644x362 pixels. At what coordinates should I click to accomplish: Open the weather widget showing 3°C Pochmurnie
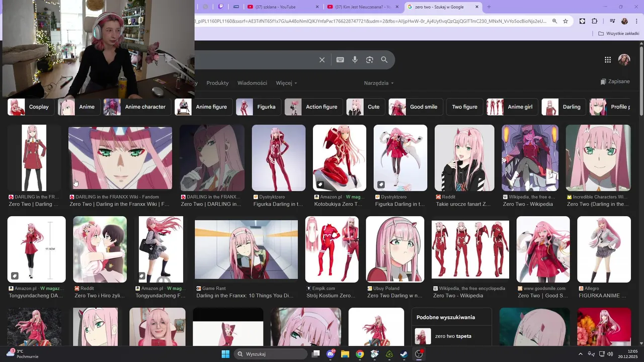coord(22,354)
